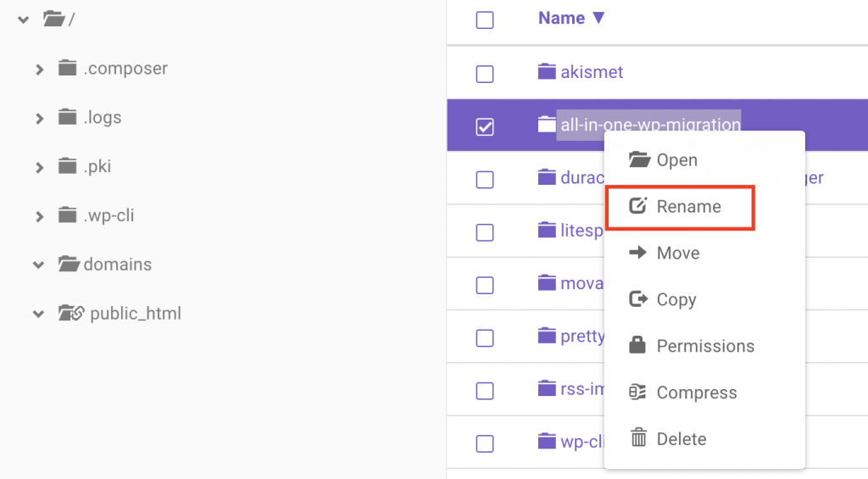Click the Copy icon in context menu

pyautogui.click(x=638, y=299)
